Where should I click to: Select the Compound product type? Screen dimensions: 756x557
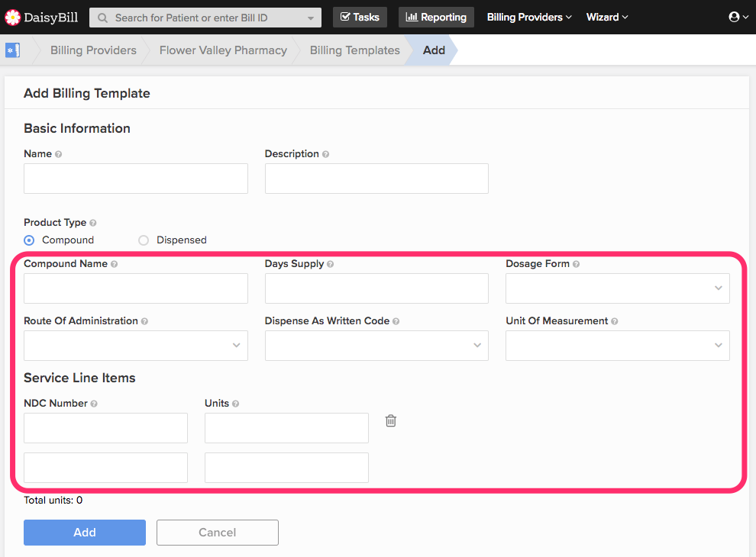28,240
